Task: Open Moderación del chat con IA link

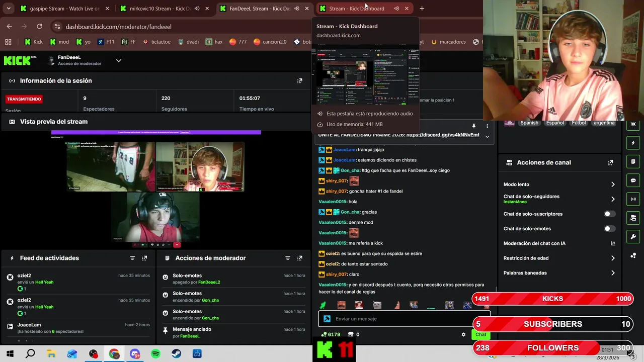Action: pos(613,243)
